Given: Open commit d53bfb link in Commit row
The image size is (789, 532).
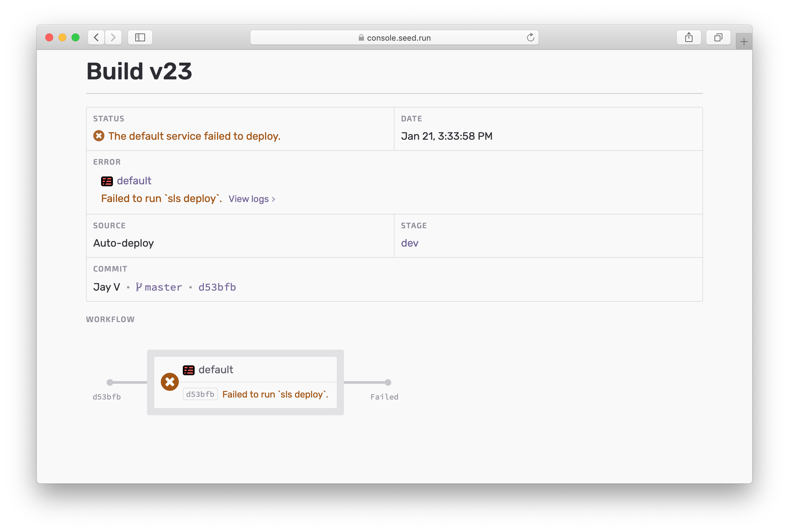Looking at the screenshot, I should (x=217, y=287).
